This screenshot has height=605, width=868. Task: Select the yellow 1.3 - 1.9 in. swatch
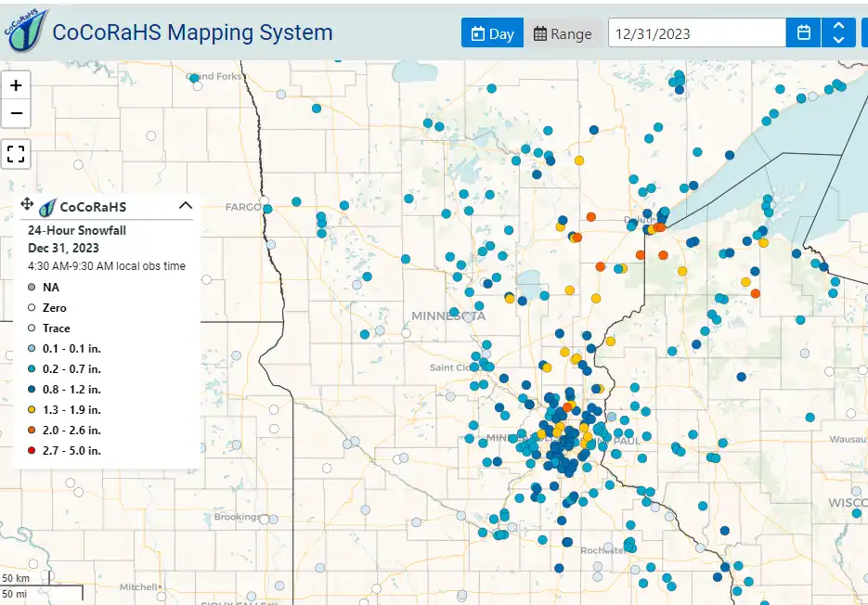(x=32, y=410)
